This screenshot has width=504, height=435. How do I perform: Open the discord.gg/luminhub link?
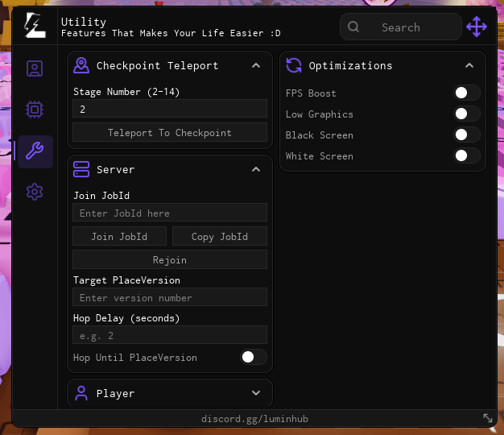254,419
